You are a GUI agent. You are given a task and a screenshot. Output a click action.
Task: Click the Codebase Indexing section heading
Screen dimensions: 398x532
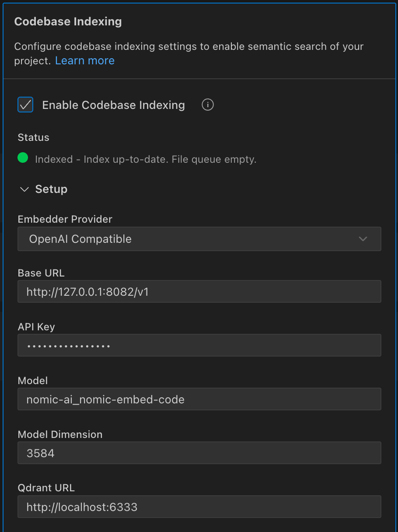pyautogui.click(x=68, y=21)
